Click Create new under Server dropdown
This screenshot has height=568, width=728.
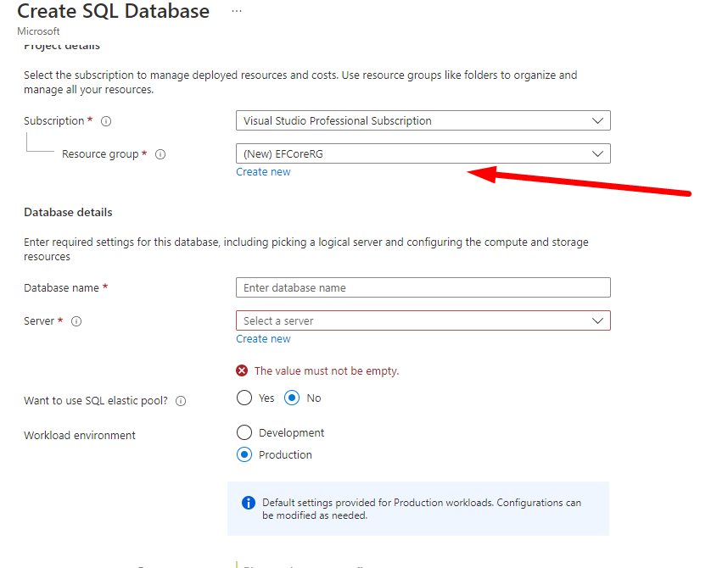(263, 339)
